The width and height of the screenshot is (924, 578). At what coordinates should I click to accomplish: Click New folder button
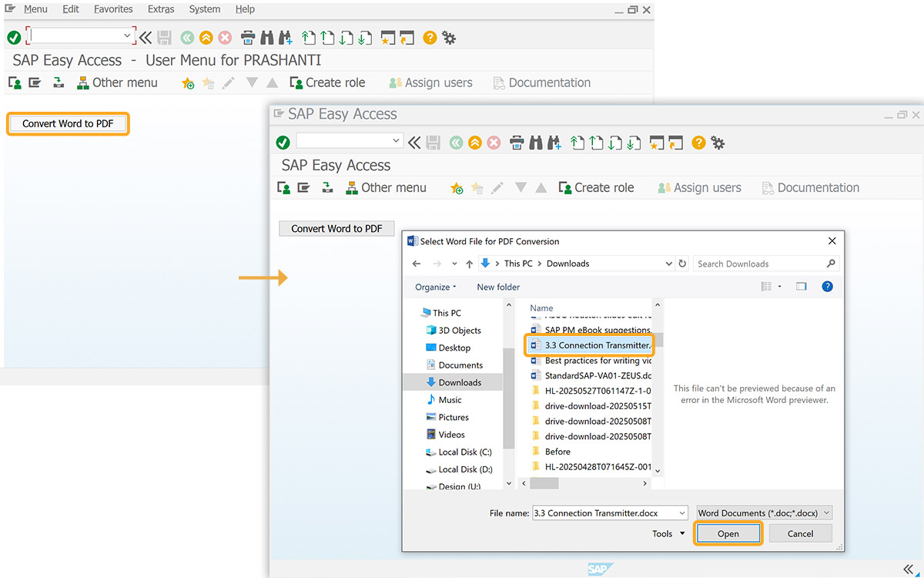point(498,287)
